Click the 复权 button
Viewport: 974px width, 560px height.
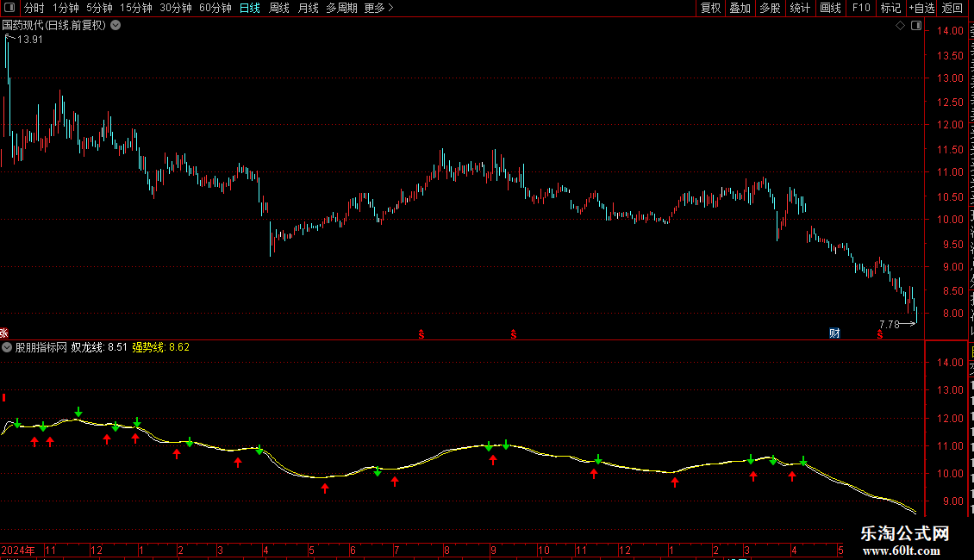point(710,8)
